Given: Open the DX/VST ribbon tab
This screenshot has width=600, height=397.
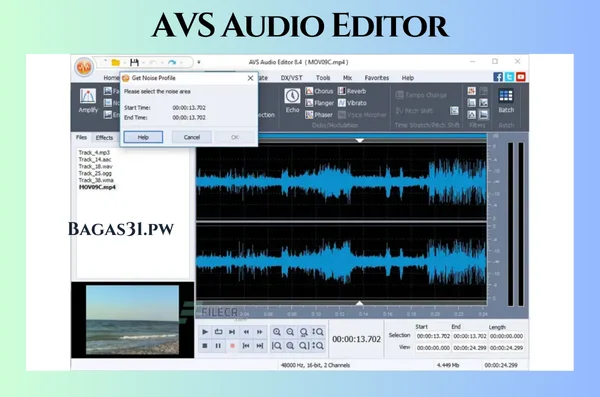Looking at the screenshot, I should (x=292, y=78).
